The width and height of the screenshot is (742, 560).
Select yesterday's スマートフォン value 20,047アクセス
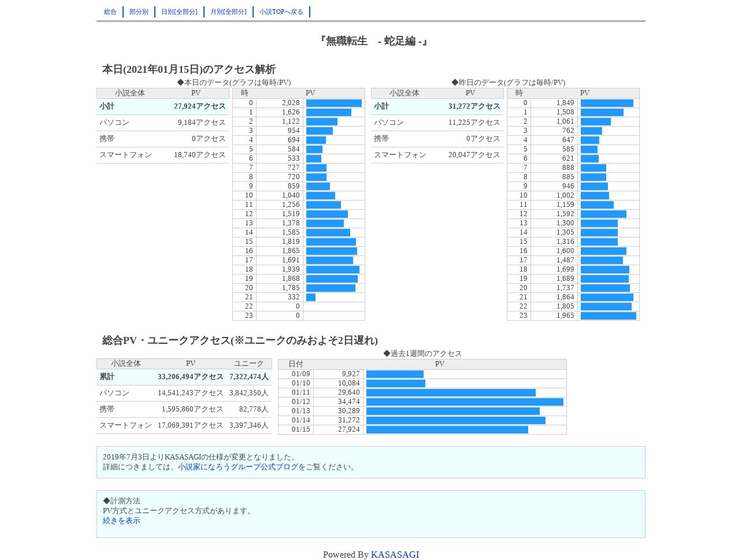coord(474,155)
